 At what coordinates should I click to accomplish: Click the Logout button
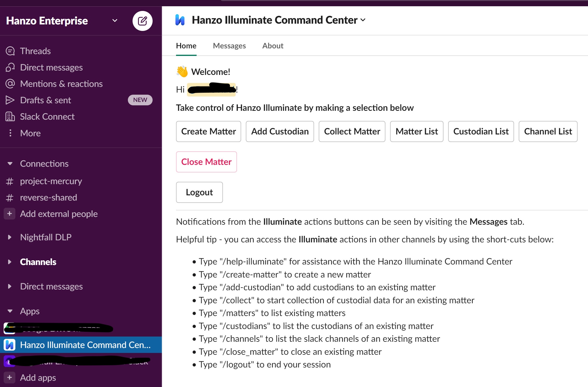(x=199, y=192)
